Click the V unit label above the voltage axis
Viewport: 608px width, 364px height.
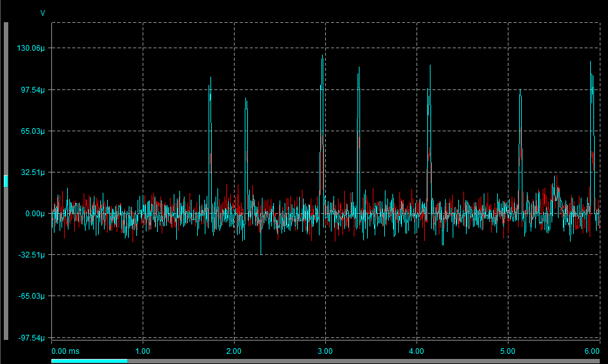(x=42, y=13)
